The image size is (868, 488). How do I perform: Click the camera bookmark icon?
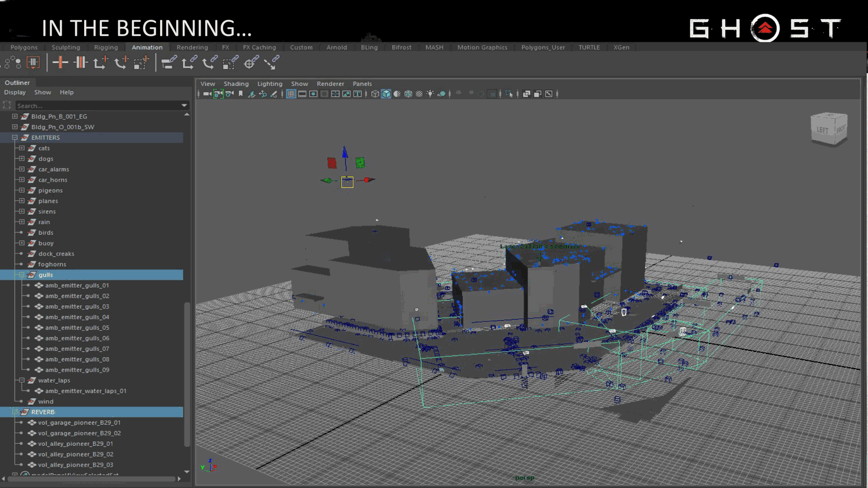(x=241, y=94)
